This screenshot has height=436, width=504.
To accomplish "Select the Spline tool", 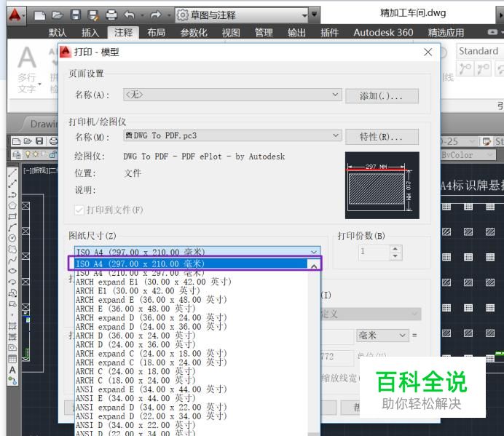I will (x=12, y=260).
